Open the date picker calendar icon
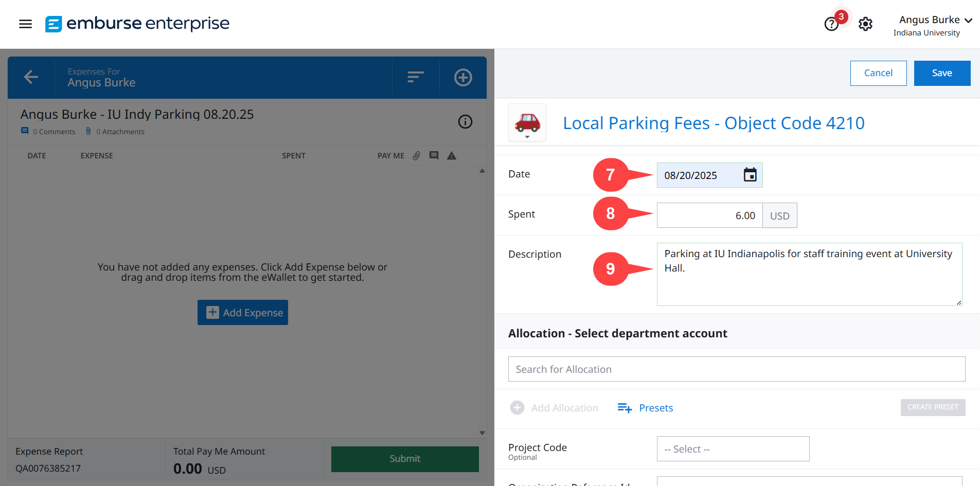Screen dimensions: 980x486 point(750,175)
